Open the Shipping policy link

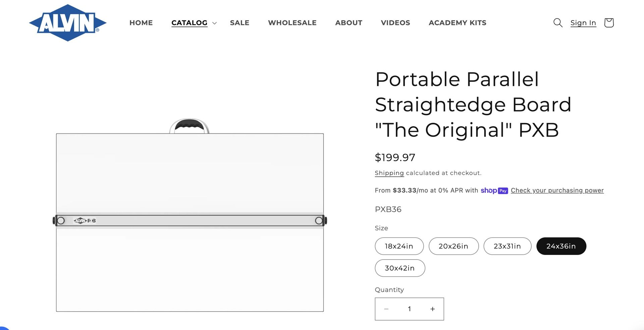(389, 173)
